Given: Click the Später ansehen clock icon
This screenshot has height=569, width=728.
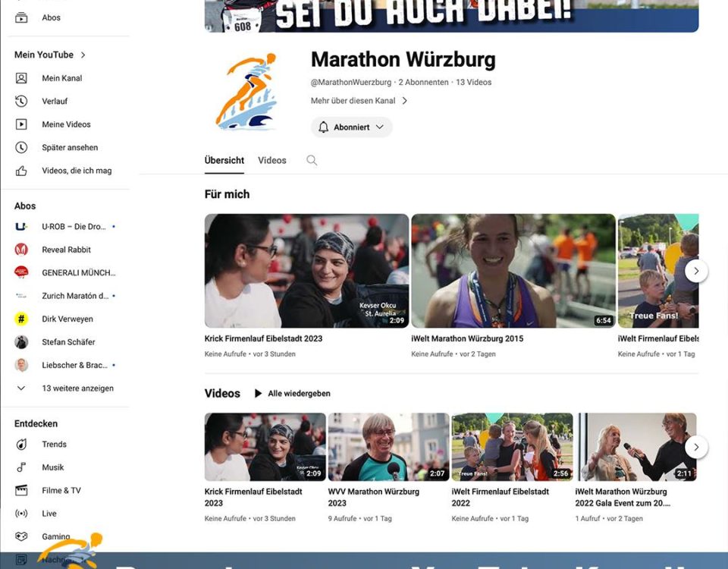Looking at the screenshot, I should point(21,148).
